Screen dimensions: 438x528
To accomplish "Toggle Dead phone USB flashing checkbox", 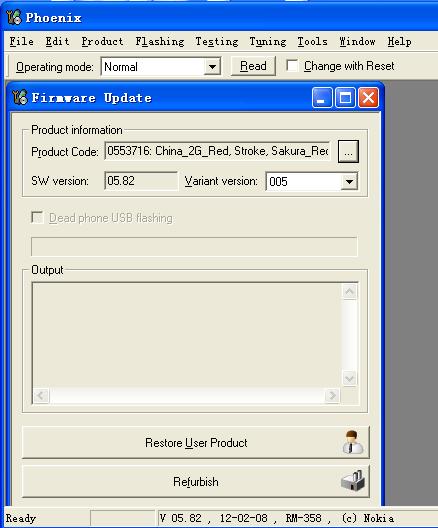I will [x=37, y=218].
